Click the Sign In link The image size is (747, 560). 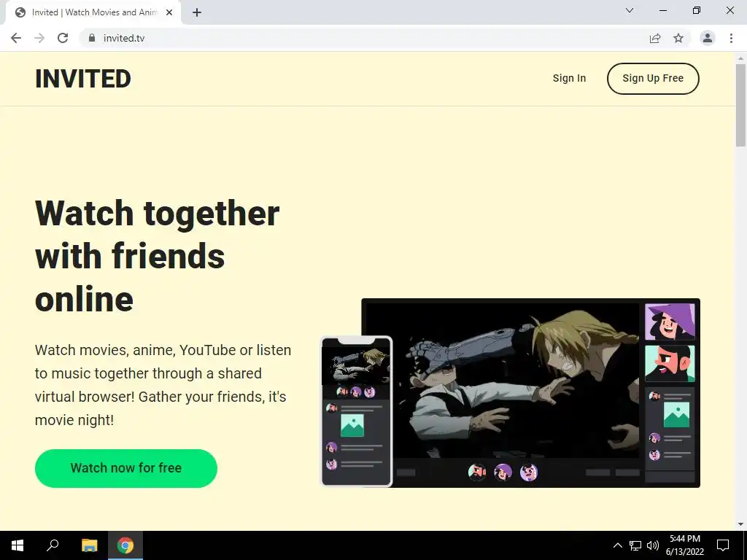(569, 79)
